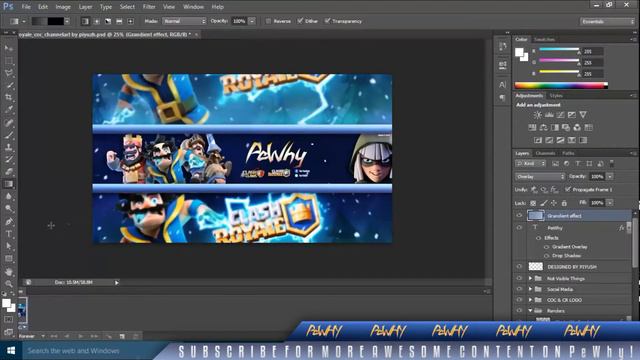Click the gradient preview to edit gradient
This screenshot has width=640, height=360.
pos(48,21)
